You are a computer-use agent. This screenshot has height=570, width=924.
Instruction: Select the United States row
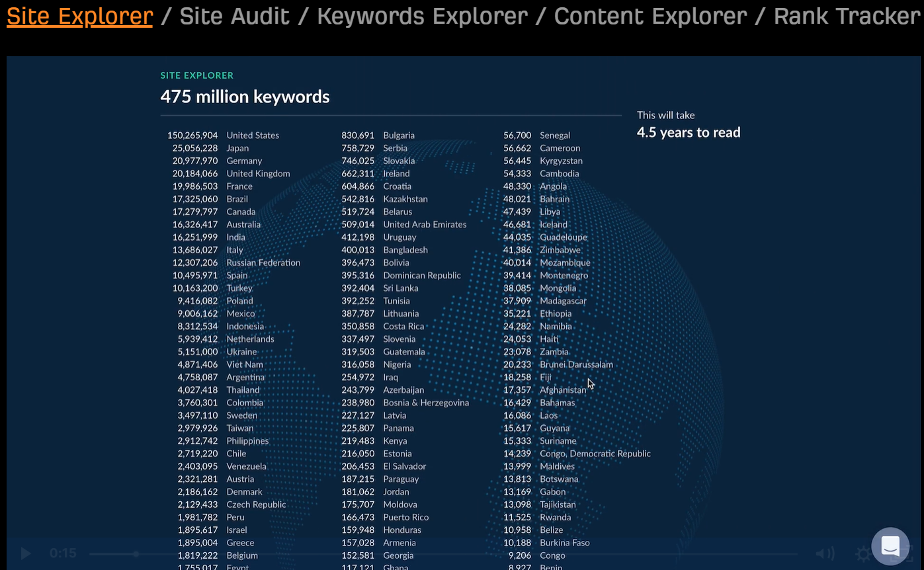click(x=223, y=135)
